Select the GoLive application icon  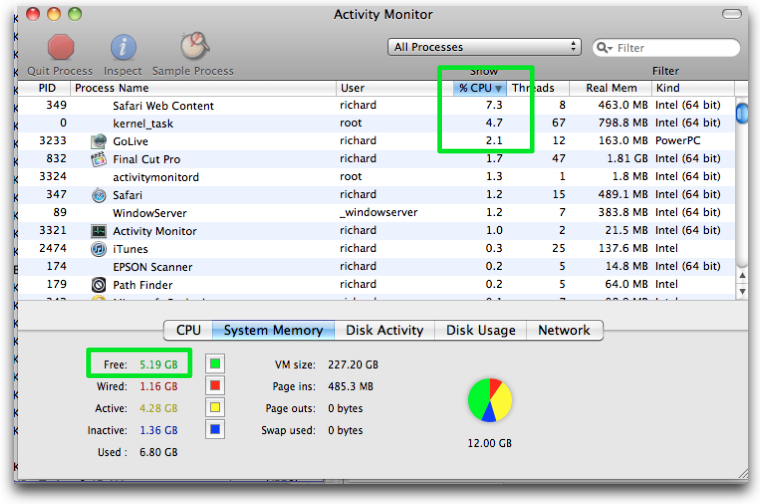point(99,141)
